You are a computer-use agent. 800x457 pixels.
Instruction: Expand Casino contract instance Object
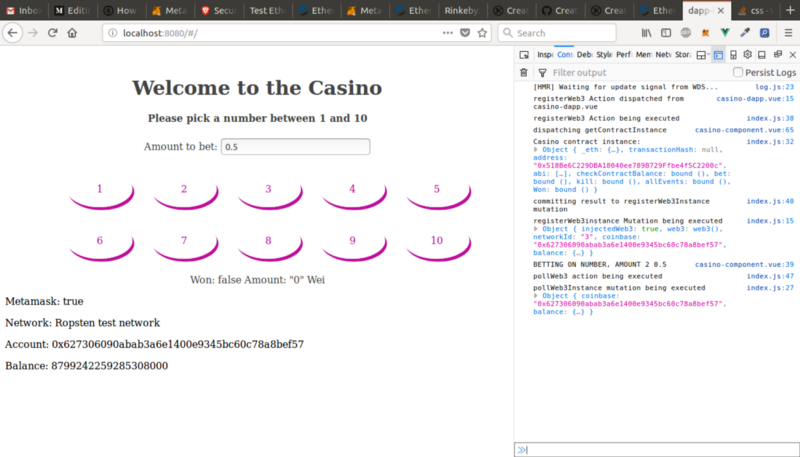[x=536, y=149]
